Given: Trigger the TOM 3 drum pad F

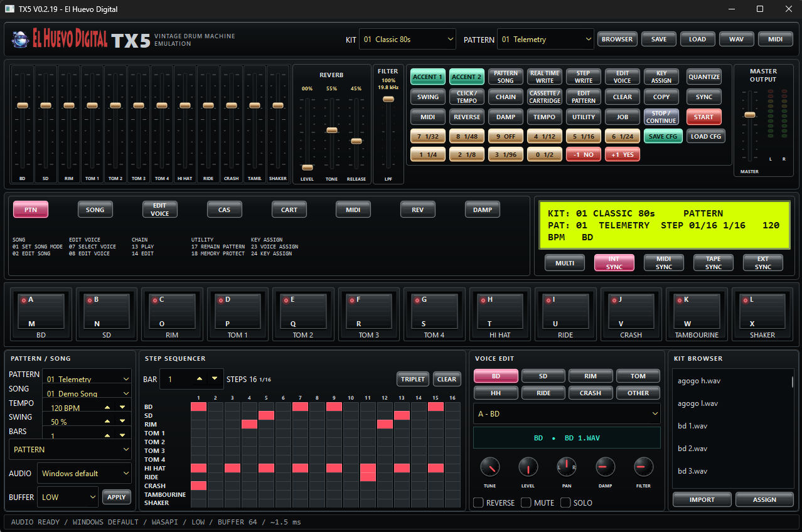Looking at the screenshot, I should 369,310.
